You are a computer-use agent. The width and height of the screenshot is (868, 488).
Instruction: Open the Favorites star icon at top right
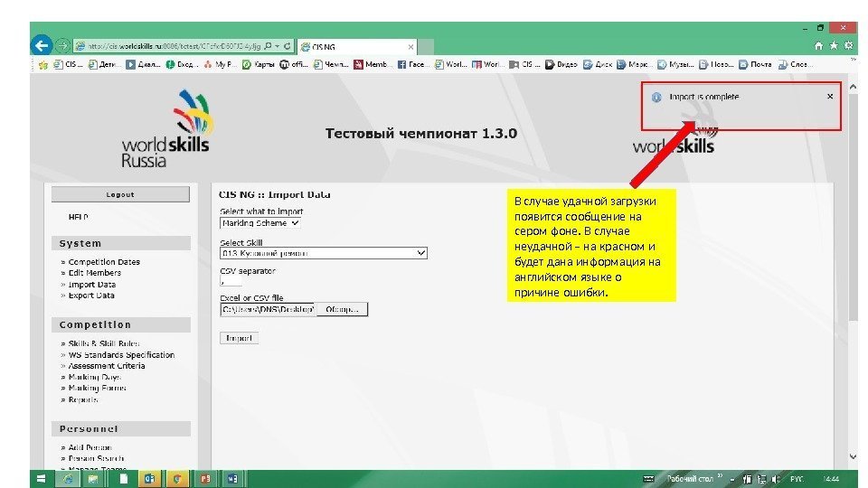pyautogui.click(x=834, y=46)
